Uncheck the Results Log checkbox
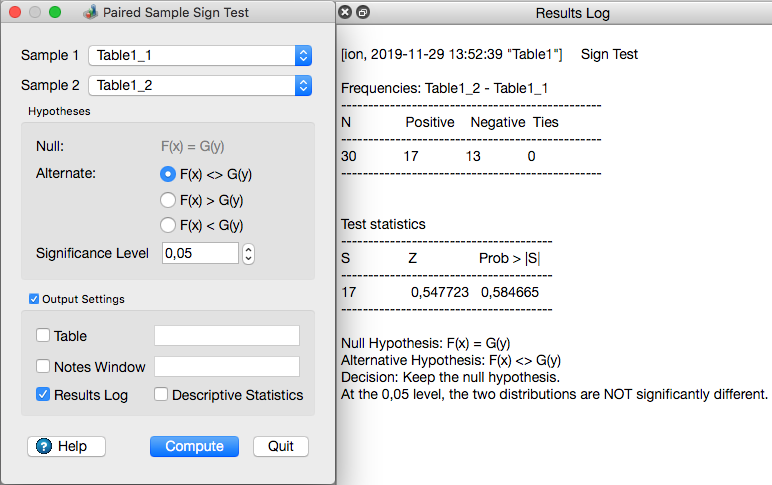The width and height of the screenshot is (772, 485). pos(43,395)
